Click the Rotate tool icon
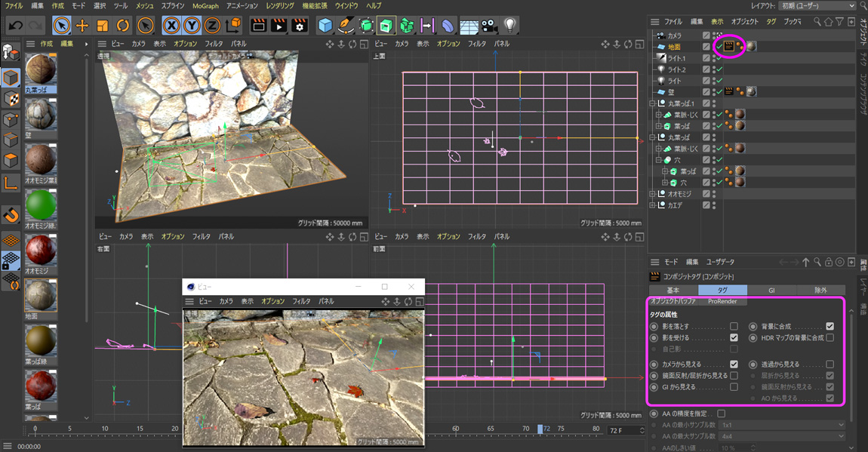The width and height of the screenshot is (868, 452). click(122, 26)
